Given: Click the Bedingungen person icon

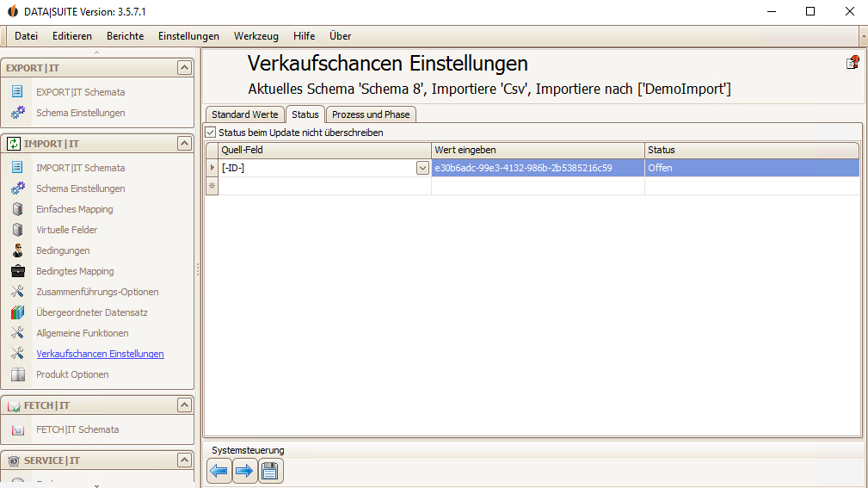Looking at the screenshot, I should (18, 250).
